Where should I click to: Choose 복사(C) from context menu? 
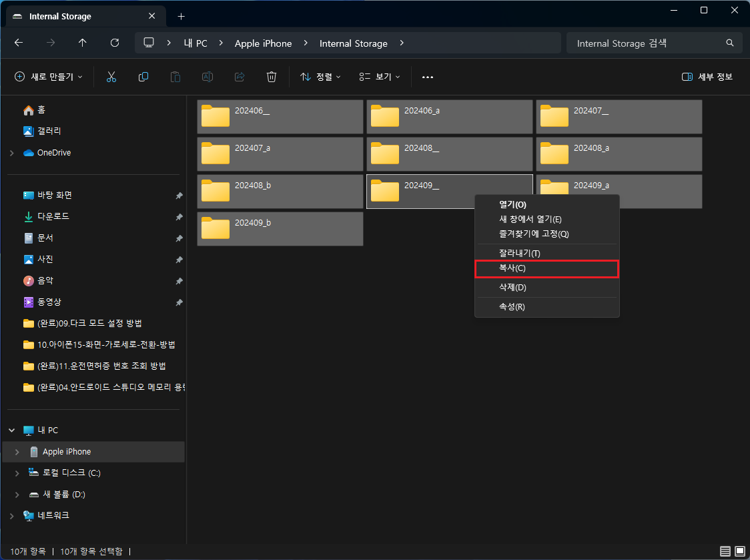546,268
